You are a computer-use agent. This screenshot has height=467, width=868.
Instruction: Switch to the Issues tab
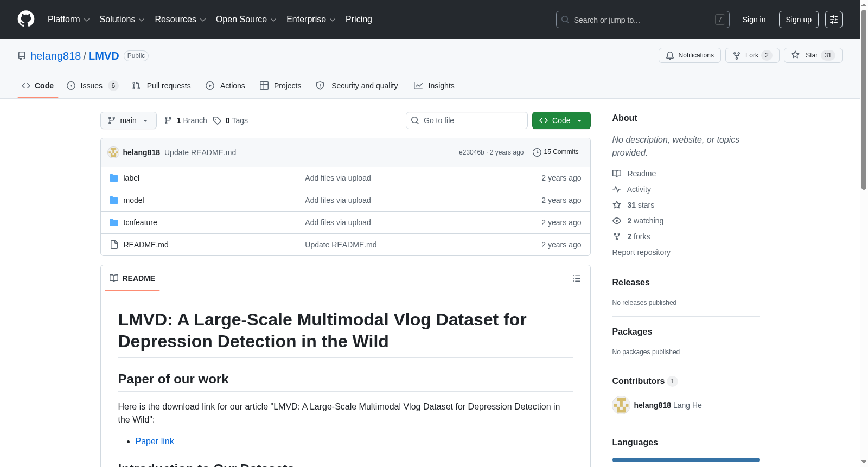92,86
